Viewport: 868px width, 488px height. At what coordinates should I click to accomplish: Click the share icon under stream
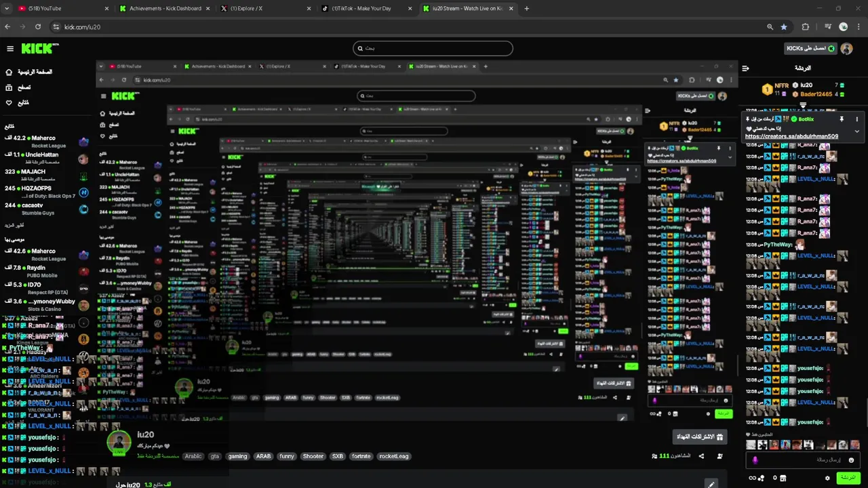[701, 456]
